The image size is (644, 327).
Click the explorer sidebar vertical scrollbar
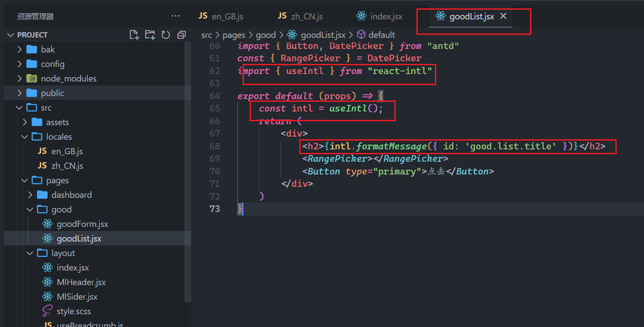188,172
